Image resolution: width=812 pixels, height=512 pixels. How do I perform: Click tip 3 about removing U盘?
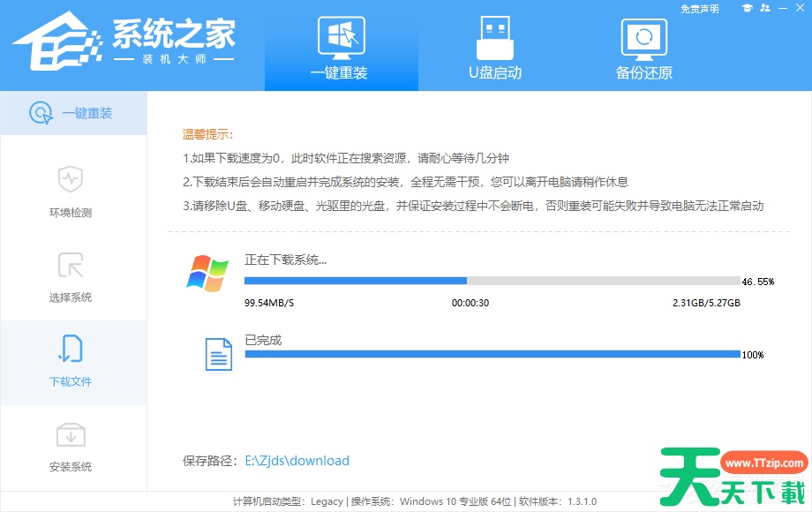tap(473, 206)
